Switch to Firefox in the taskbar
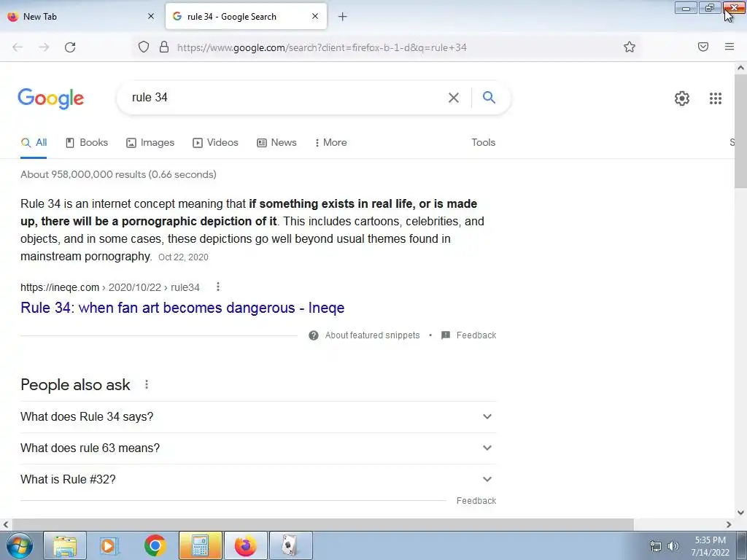This screenshot has height=560, width=747. [246, 545]
